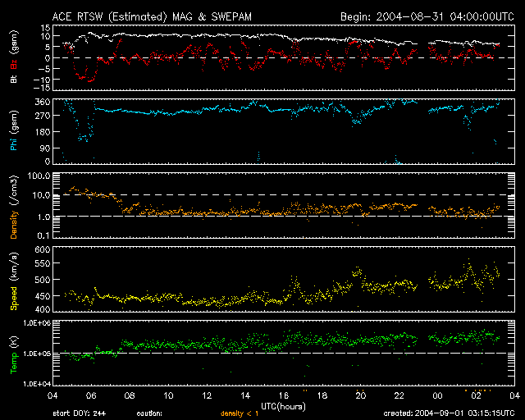Select the 20 hour tick on the time axis
525x420 pixels.
(x=359, y=395)
